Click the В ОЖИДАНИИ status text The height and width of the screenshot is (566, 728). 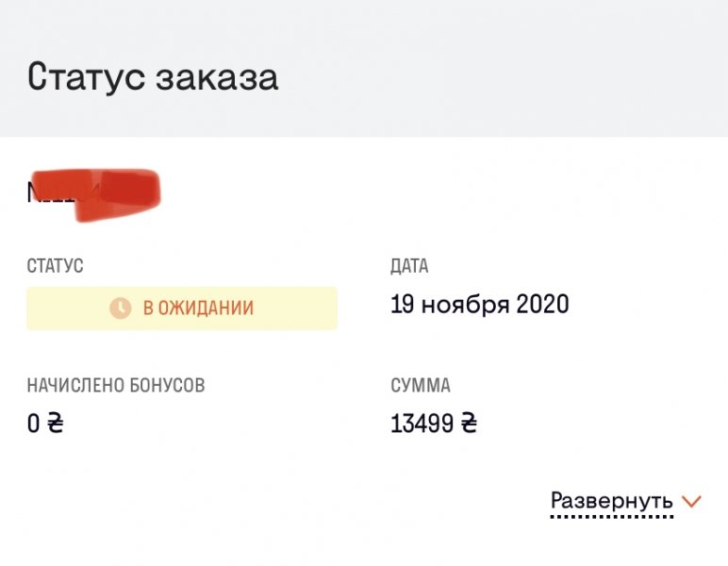pos(198,308)
